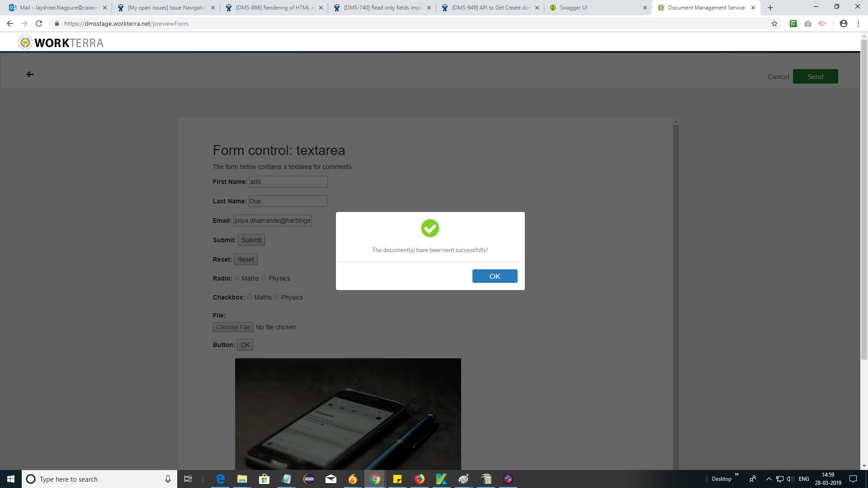Click the form's Reset button
868x488 pixels.
click(245, 259)
